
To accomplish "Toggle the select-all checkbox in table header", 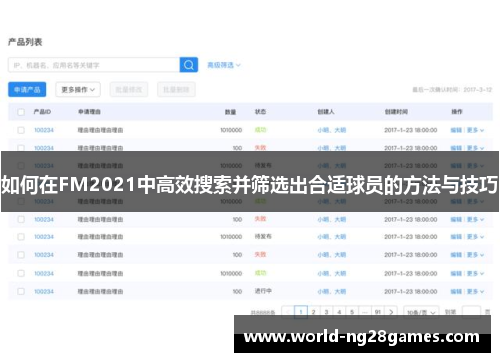I will point(21,112).
